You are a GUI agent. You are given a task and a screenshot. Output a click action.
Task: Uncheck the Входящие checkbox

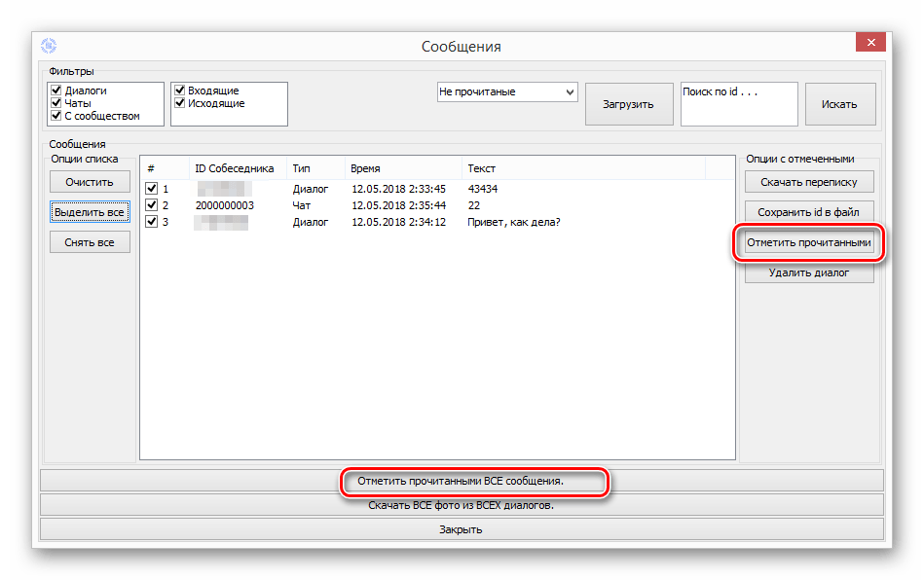(180, 91)
